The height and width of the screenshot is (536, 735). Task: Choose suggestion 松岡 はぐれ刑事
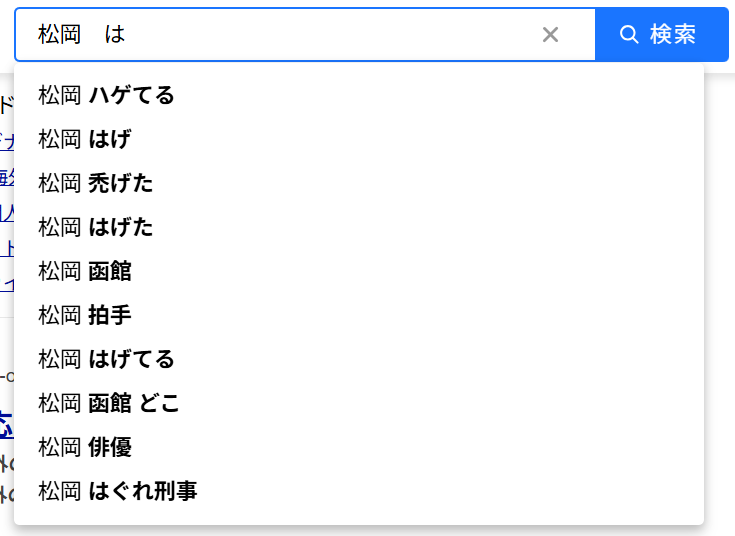[x=359, y=491]
